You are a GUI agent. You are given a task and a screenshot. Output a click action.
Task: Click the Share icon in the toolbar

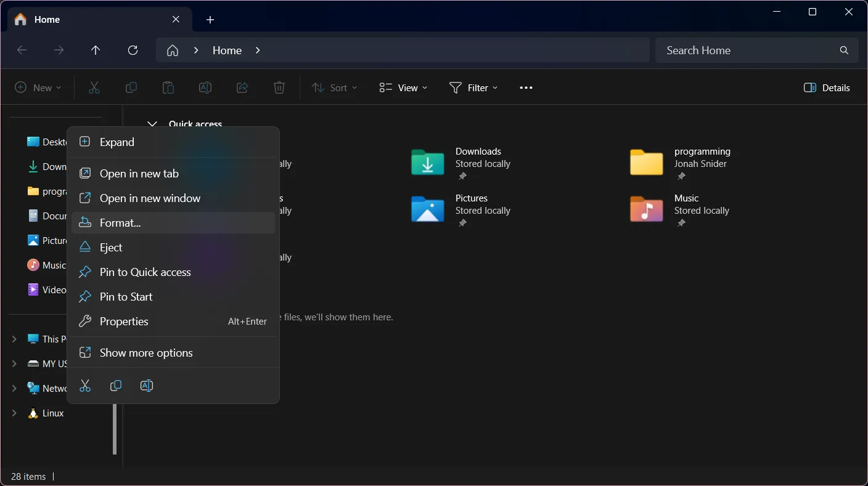(x=242, y=87)
